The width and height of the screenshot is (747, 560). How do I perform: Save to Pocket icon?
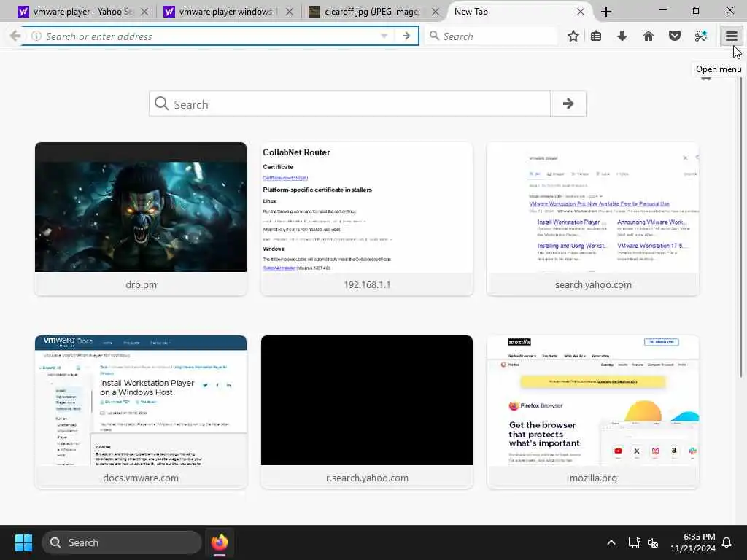pyautogui.click(x=674, y=36)
